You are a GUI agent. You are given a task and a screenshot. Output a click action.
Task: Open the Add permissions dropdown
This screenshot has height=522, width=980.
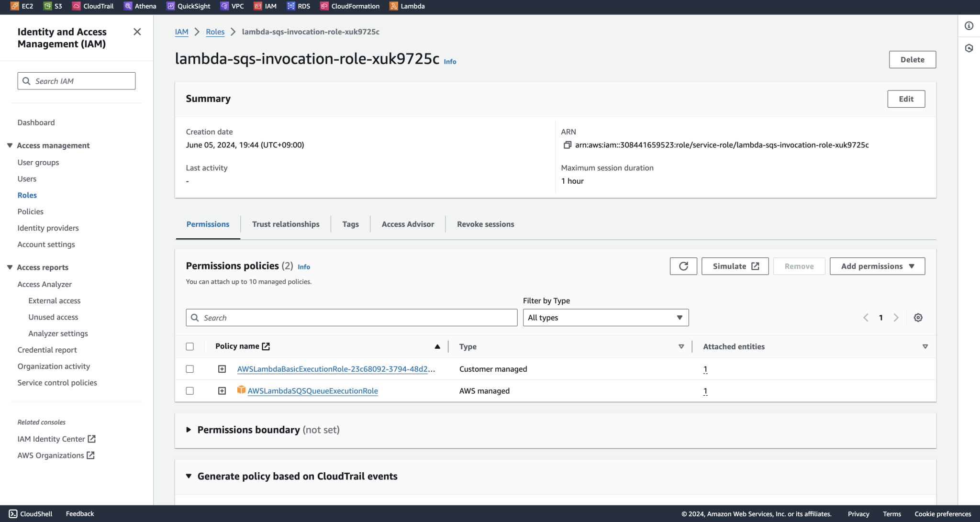click(x=877, y=266)
